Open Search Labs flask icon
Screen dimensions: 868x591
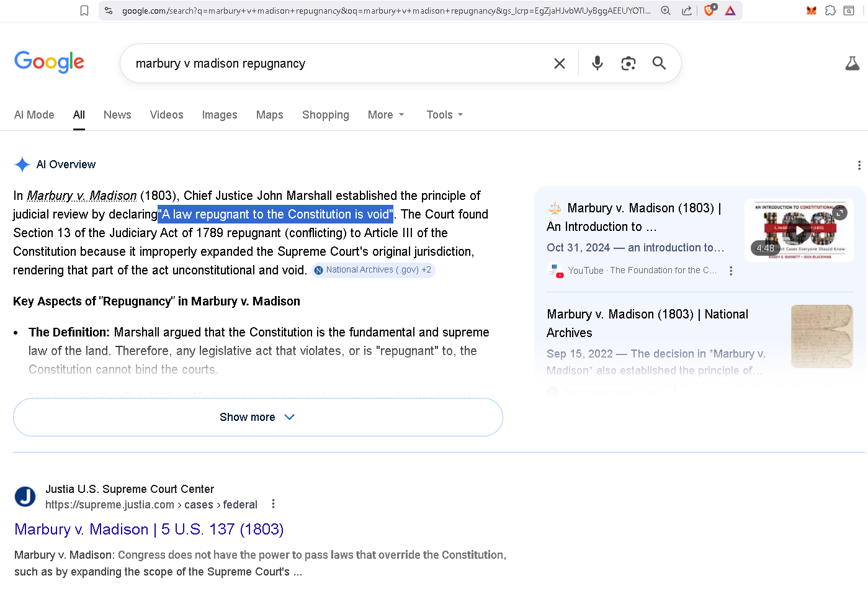[x=852, y=63]
